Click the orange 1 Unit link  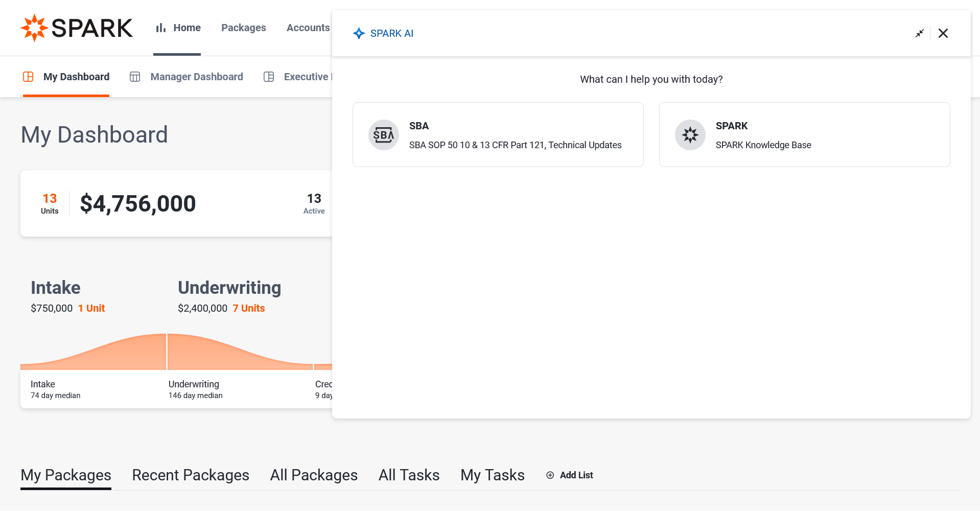click(x=91, y=308)
